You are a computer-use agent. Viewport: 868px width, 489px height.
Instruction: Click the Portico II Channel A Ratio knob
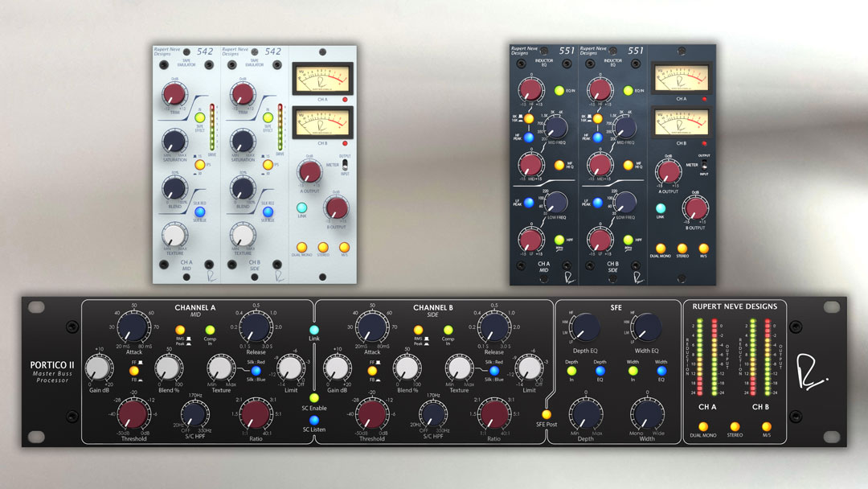tap(256, 413)
